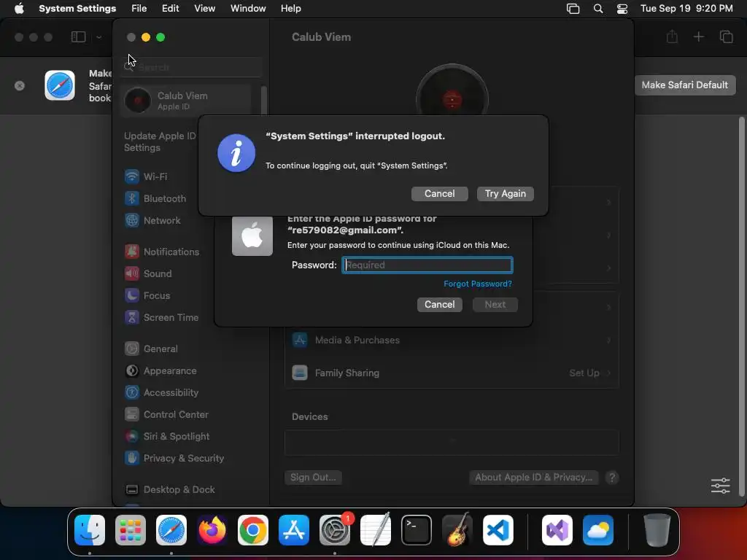Screen dimensions: 747x560
Task: Open the Window menu
Action: click(248, 9)
